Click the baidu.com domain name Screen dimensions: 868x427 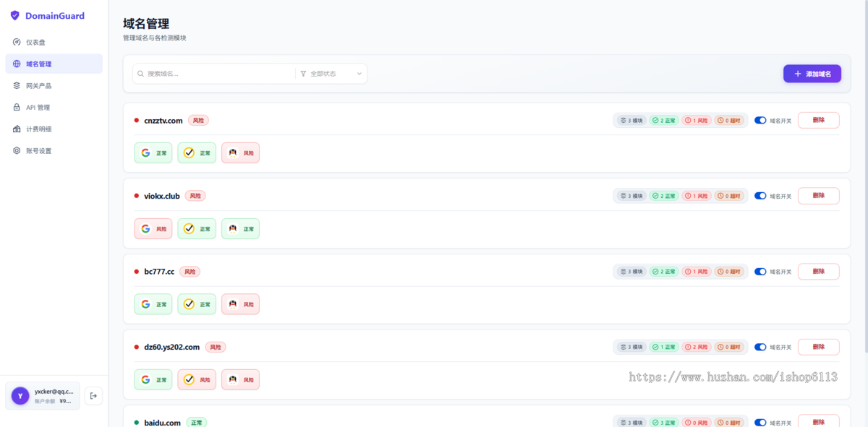point(163,423)
